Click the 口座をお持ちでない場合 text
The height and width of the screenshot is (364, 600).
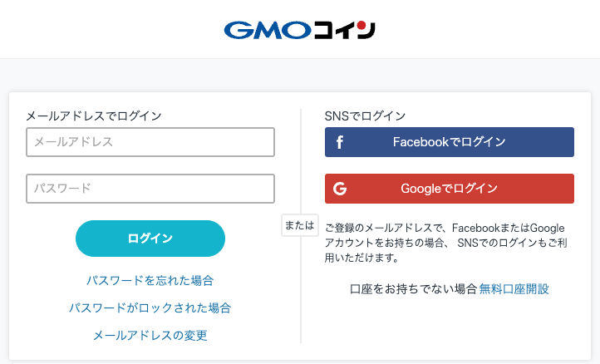pyautogui.click(x=413, y=288)
